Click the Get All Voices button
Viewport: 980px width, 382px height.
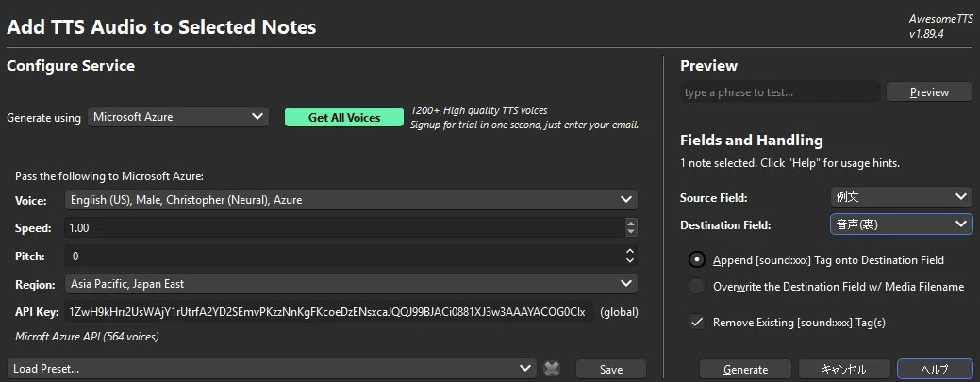[343, 118]
